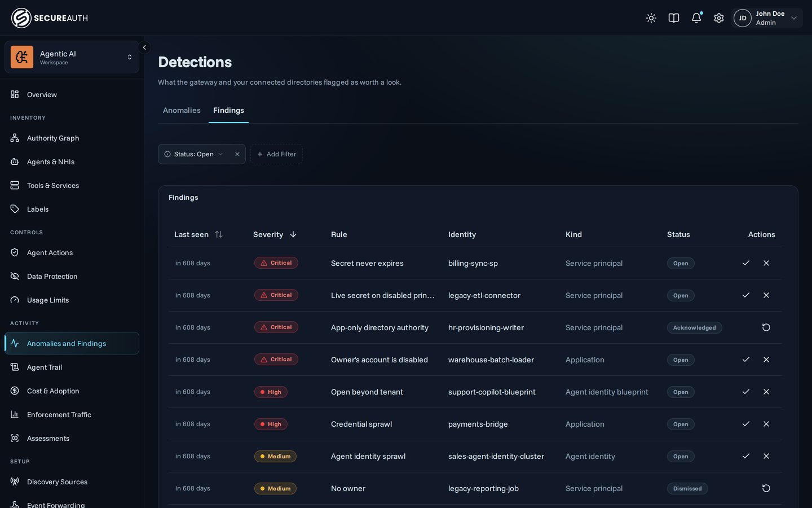The height and width of the screenshot is (508, 812).
Task: Click legacy-reporting-job identity
Action: [x=483, y=488]
